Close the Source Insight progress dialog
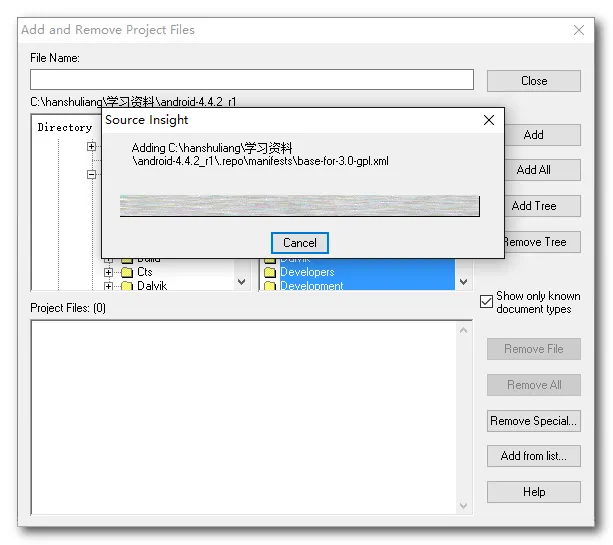The height and width of the screenshot is (545, 613). (x=489, y=120)
